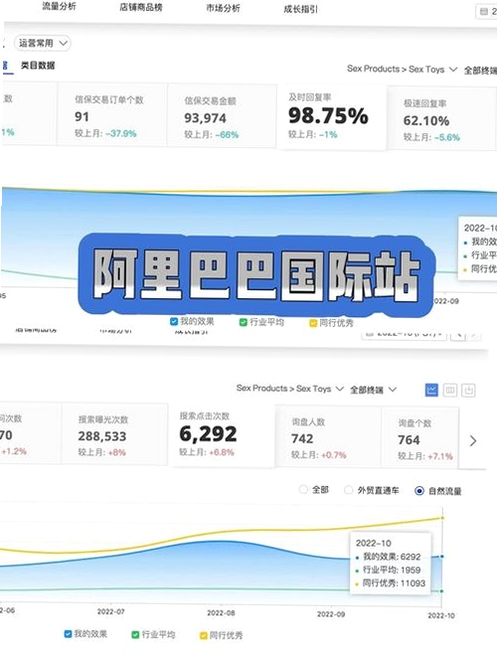Image resolution: width=497 pixels, height=663 pixels.
Task: Click the 2022-09 axis label on lower chart
Action: click(x=331, y=614)
